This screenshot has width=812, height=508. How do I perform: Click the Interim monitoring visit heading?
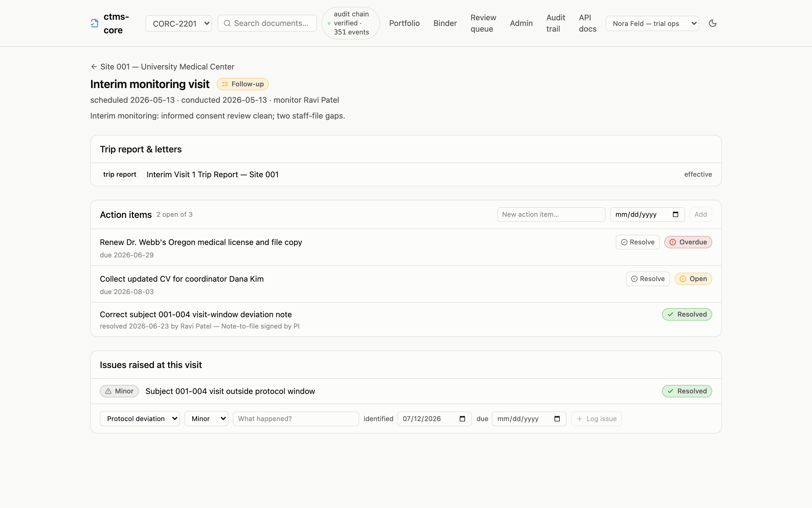pyautogui.click(x=150, y=84)
